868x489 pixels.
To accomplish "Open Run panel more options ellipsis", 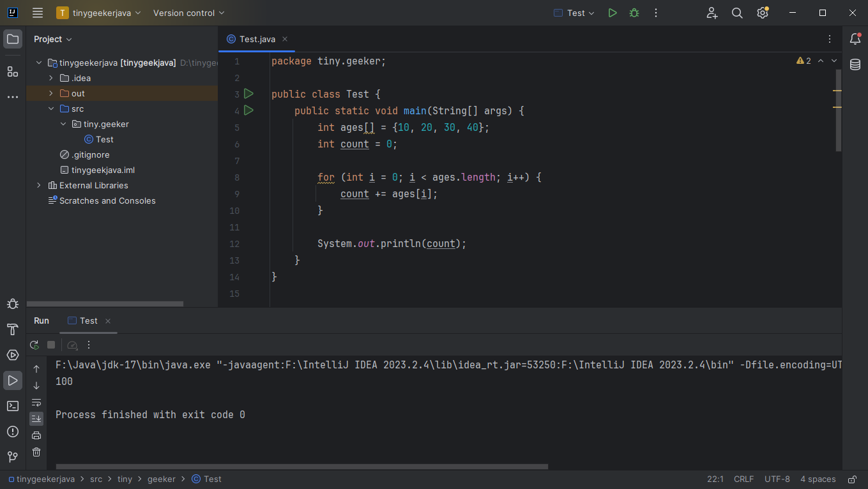I will (x=89, y=345).
